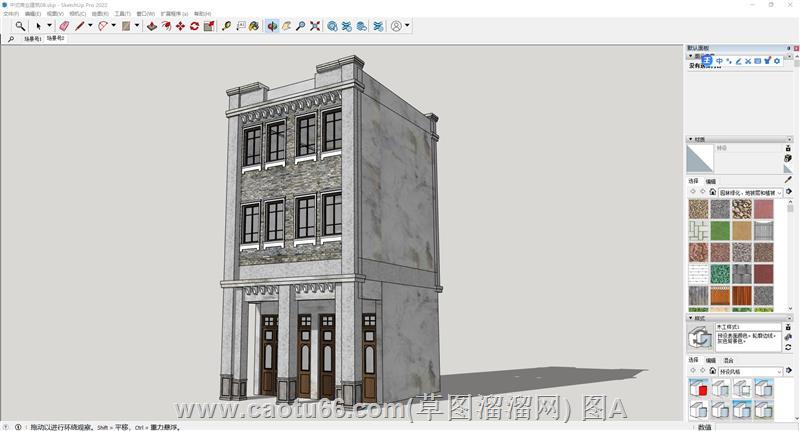Open the Search SketchUp magnifier tool
800x431 pixels.
pos(20,26)
